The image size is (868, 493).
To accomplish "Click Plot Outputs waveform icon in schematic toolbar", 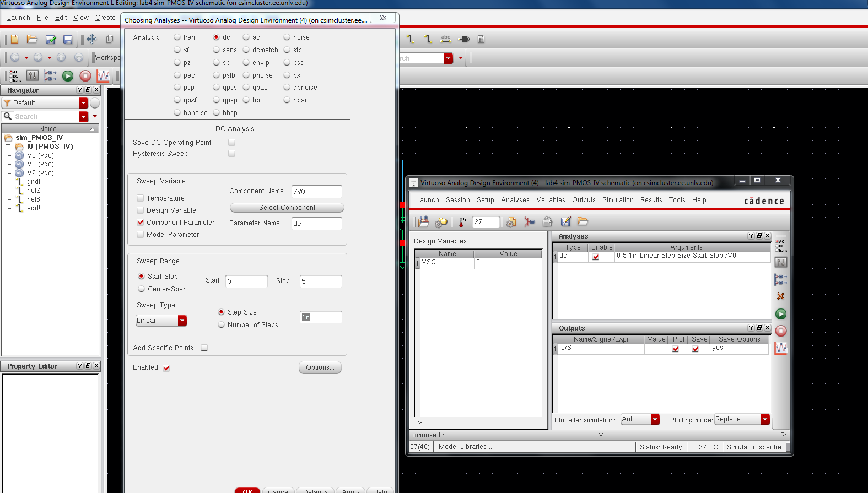I will (x=103, y=75).
